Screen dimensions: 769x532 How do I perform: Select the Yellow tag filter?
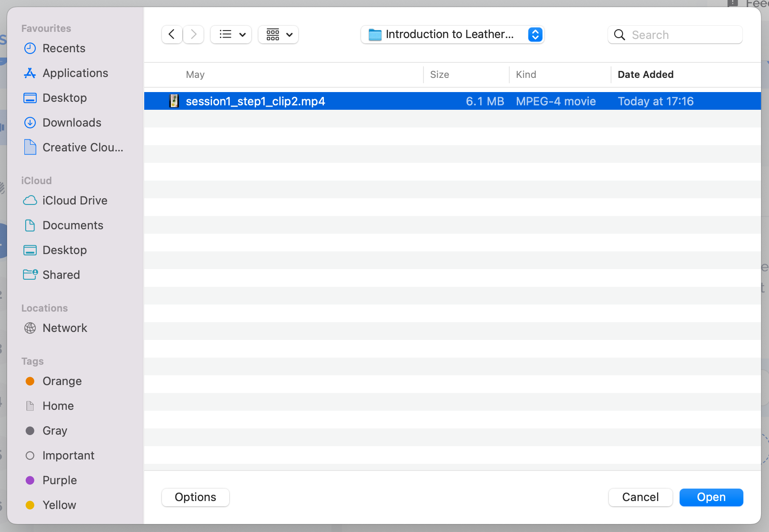(59, 505)
